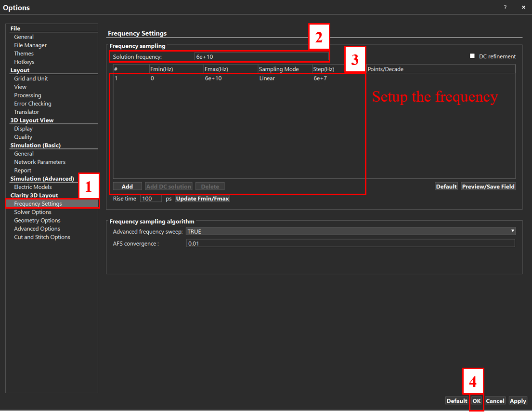Open the View layout options
The width and height of the screenshot is (532, 412).
(20, 87)
